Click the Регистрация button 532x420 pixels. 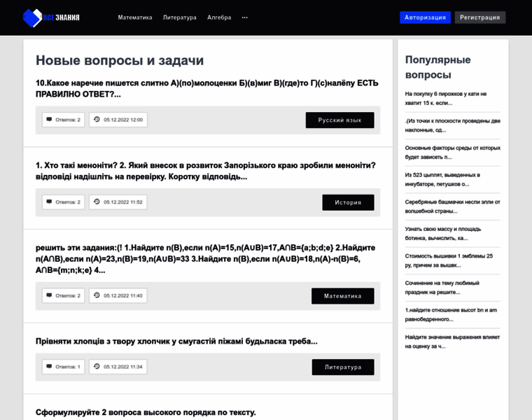[x=480, y=17]
